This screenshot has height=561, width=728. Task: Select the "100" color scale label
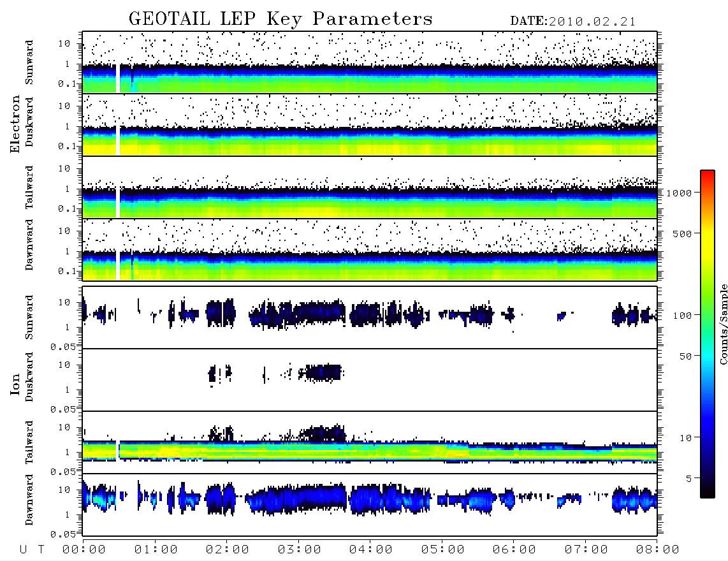tap(682, 316)
